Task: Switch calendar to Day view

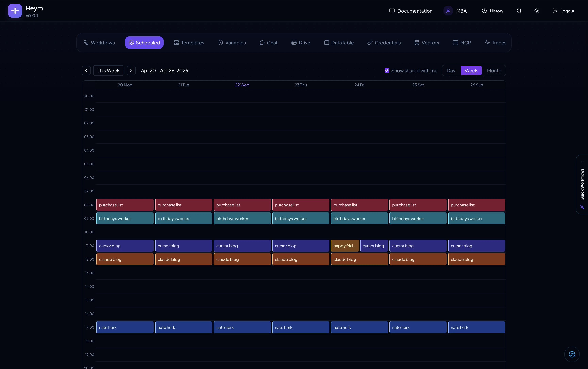Action: click(451, 70)
